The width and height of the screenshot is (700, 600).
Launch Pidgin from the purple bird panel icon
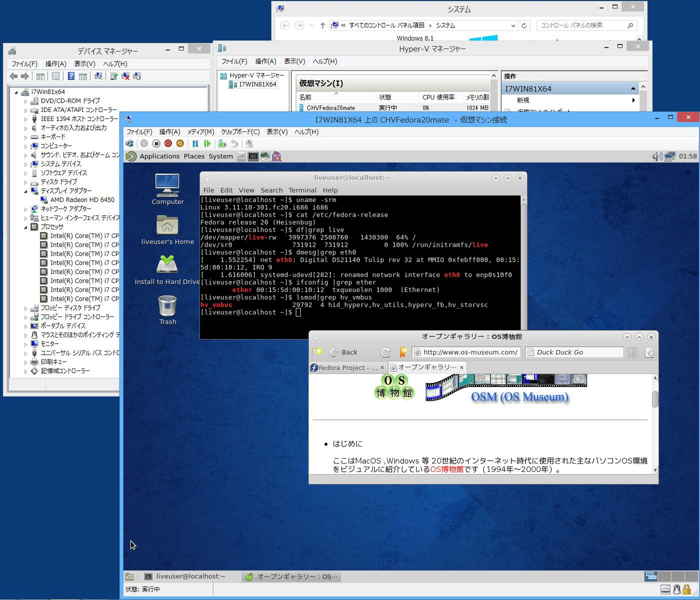[277, 156]
